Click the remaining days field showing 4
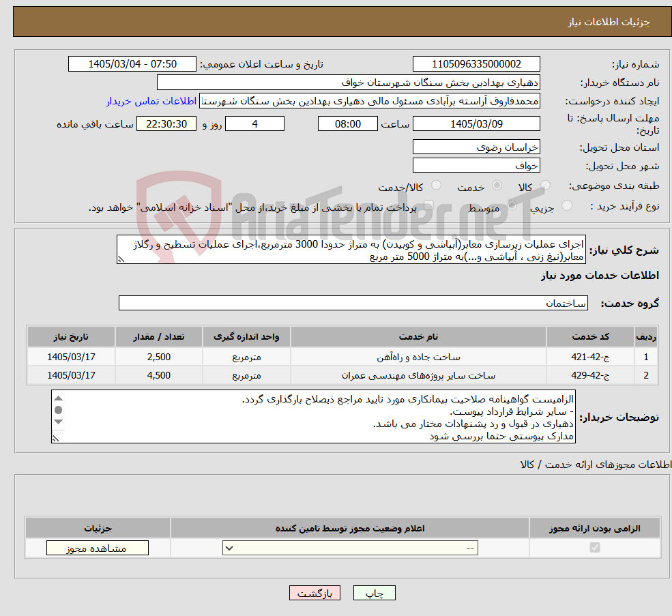The image size is (672, 616). [254, 124]
